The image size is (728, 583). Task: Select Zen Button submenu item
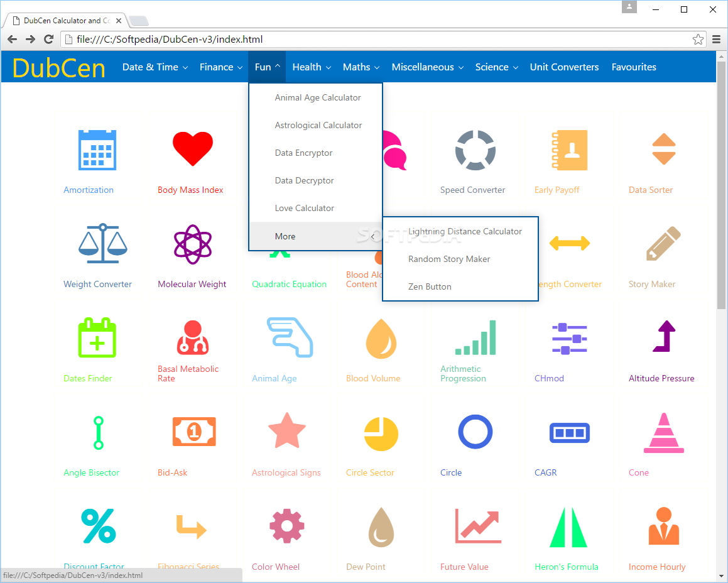(x=460, y=286)
